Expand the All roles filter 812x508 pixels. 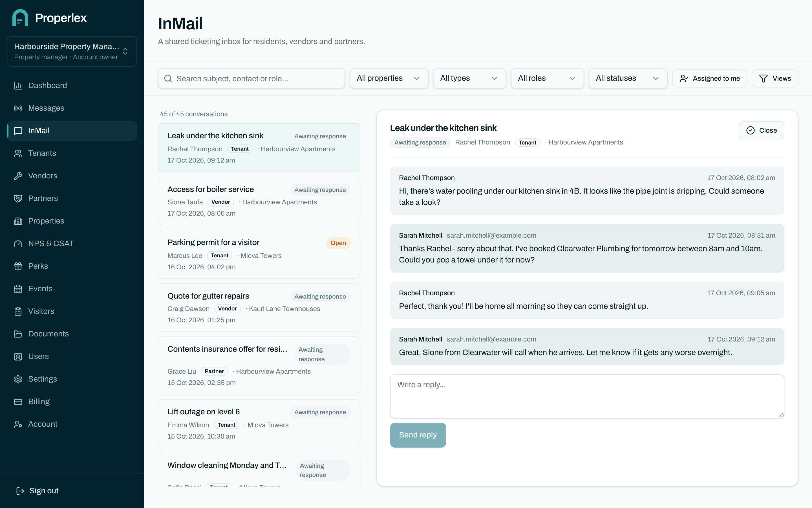click(x=547, y=78)
